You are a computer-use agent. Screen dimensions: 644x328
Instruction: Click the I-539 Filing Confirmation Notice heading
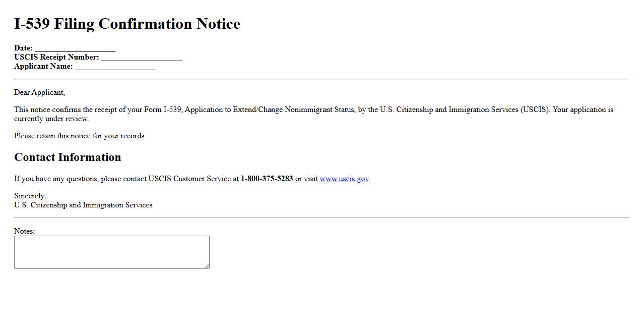point(127,24)
